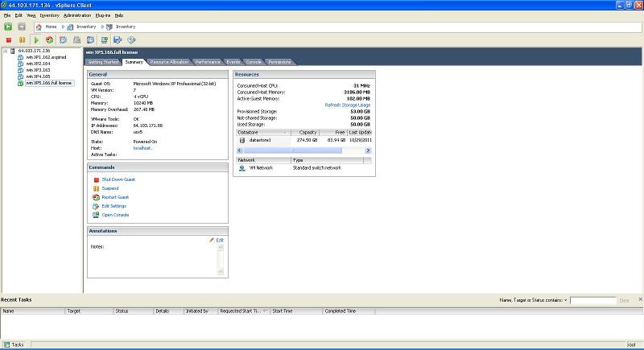Click the powered-on VM icon beside win XP5.166
Viewport: 644px width, 350px height.
tap(20, 83)
